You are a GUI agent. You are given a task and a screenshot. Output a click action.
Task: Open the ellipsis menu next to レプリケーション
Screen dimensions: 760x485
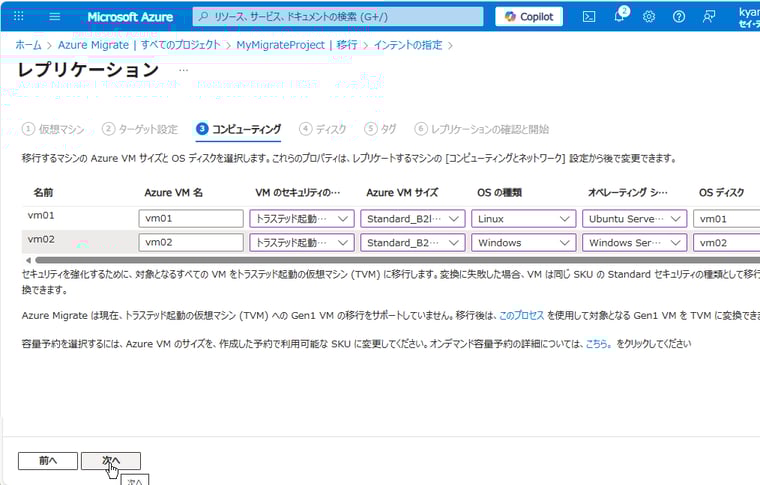183,70
